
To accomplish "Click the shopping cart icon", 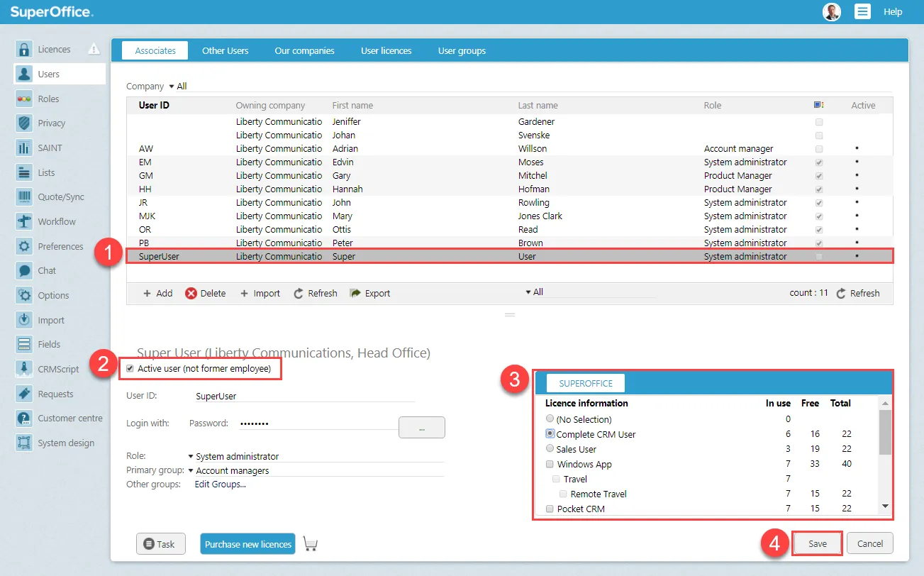I will pyautogui.click(x=310, y=544).
